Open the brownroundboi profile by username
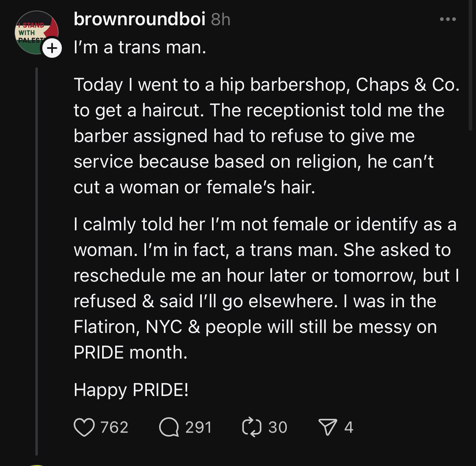476x466 pixels. (140, 19)
